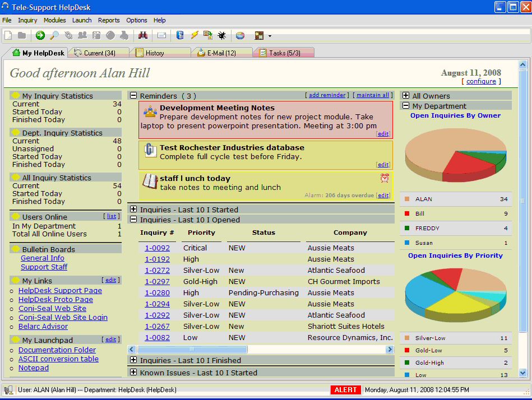Switch to the History tab
This screenshot has width=532, height=400.
click(160, 53)
